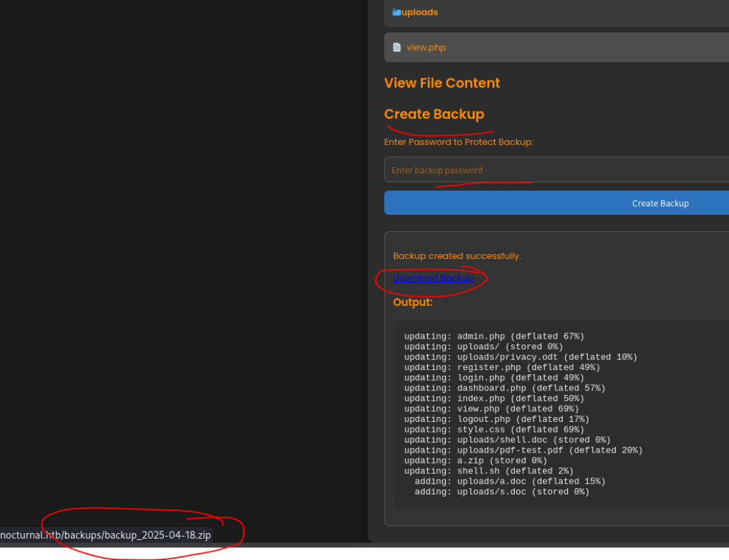Click the admin.php line in output
Image resolution: width=729 pixels, height=560 pixels.
[494, 337]
